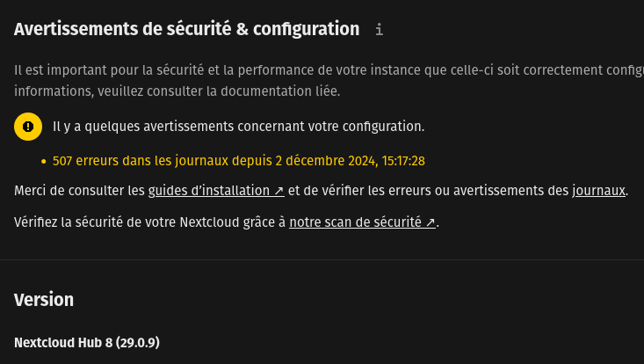
Task: Click the info icon beside the security heading
Action: tap(380, 30)
